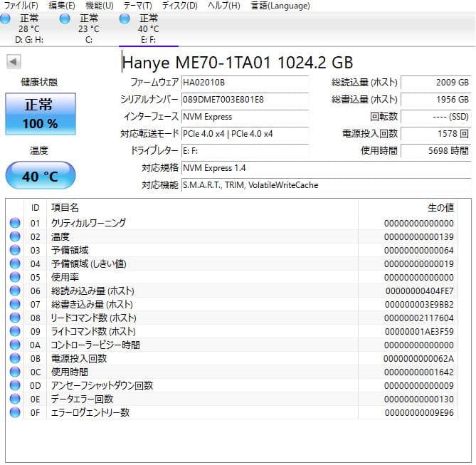The image size is (476, 465).
Task: Click status icon for 0C 使用時間 row
Action: (15, 372)
